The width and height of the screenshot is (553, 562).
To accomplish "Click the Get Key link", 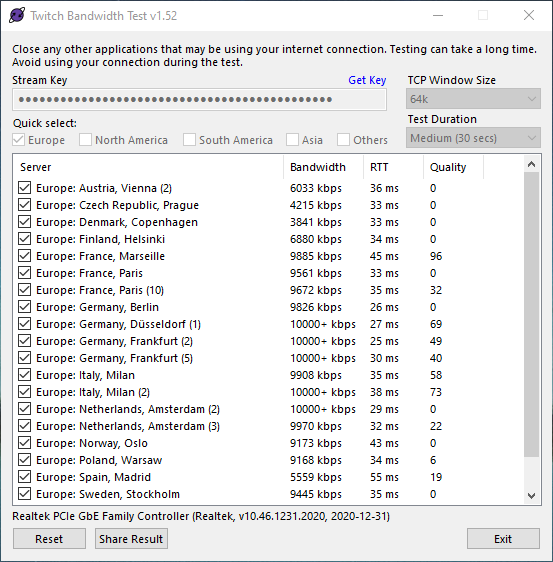I will (367, 80).
